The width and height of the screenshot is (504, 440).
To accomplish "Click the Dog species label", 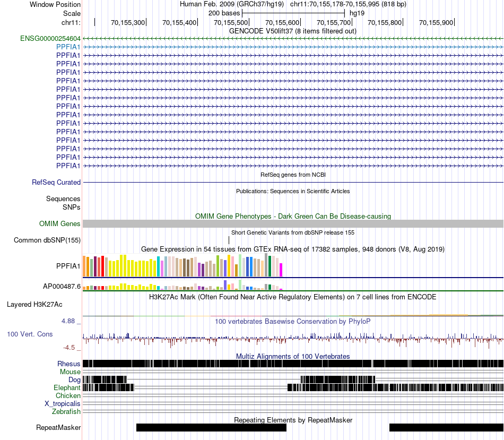I will (74, 380).
